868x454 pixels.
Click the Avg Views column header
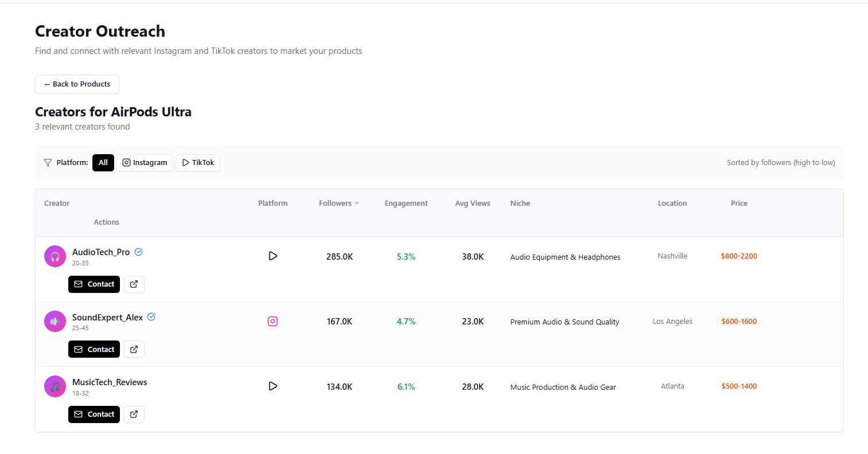click(473, 203)
